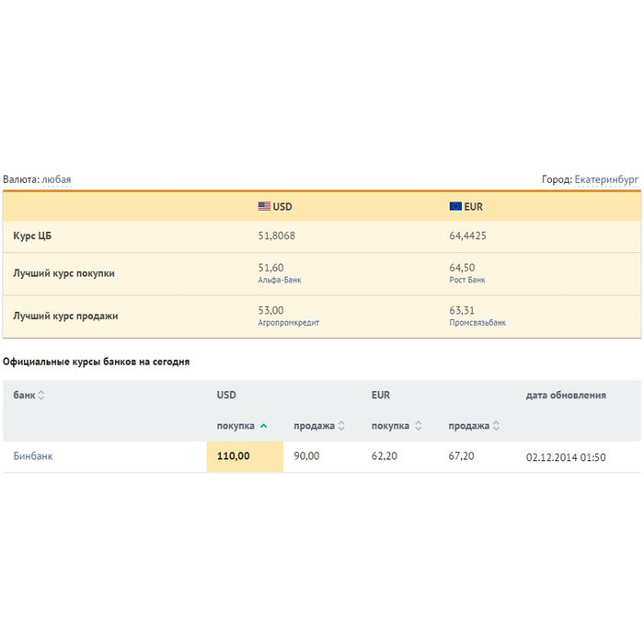Click the green ascending arrow on USD покупка

click(x=264, y=426)
